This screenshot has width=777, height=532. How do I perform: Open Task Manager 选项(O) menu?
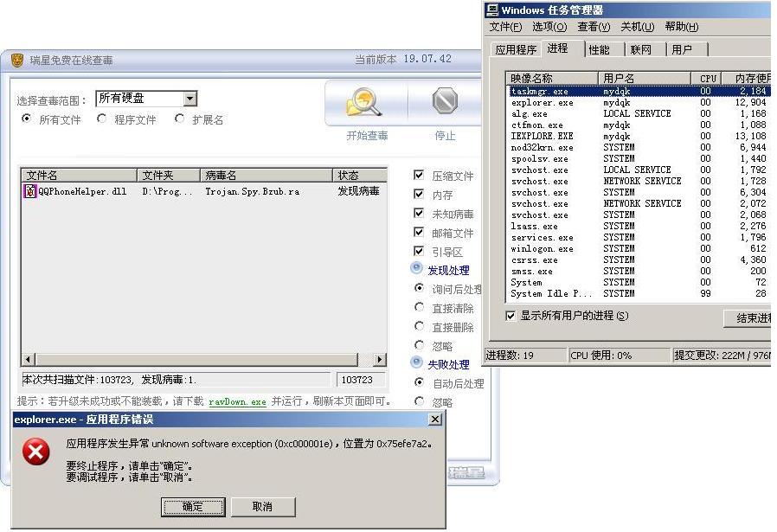click(x=549, y=27)
